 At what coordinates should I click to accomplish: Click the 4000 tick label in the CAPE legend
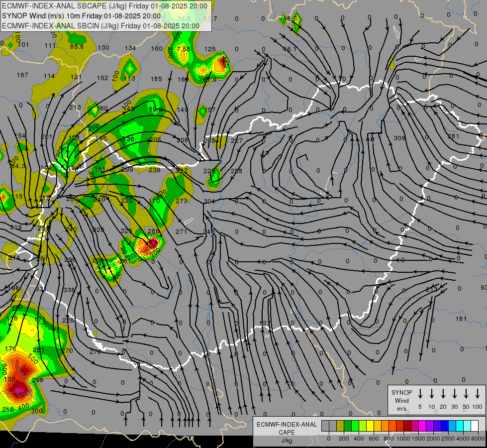point(463,439)
